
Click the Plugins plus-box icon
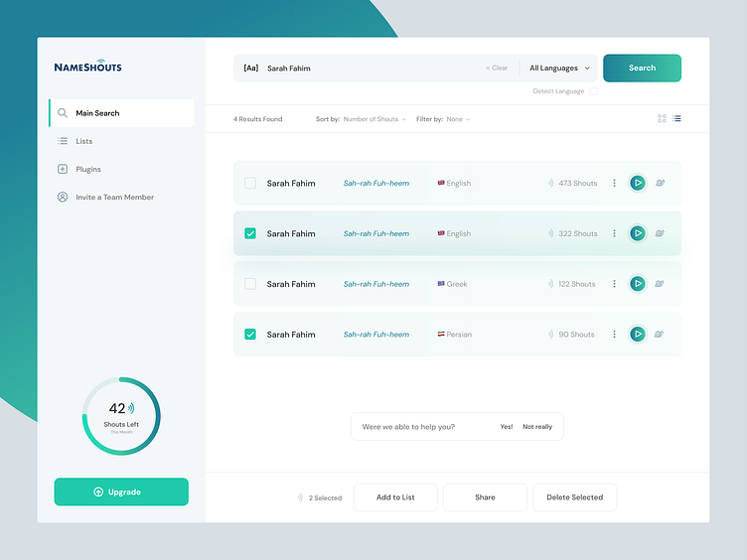pyautogui.click(x=63, y=169)
